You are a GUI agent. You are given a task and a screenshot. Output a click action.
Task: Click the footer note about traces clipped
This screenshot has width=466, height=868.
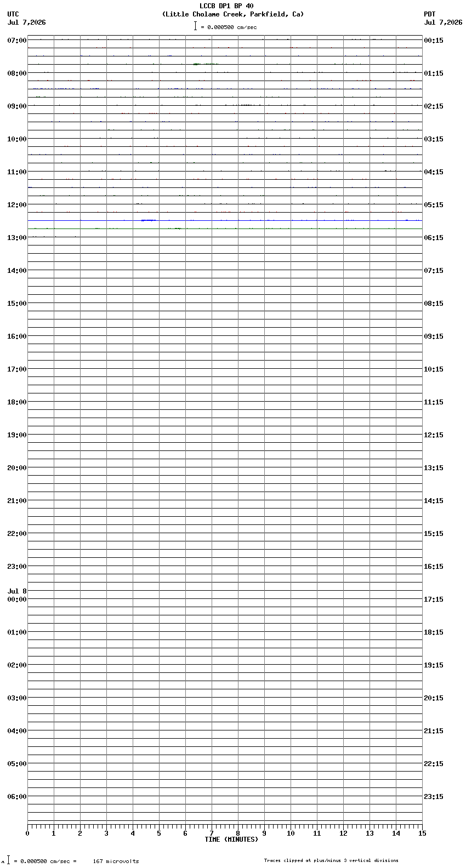(x=331, y=860)
